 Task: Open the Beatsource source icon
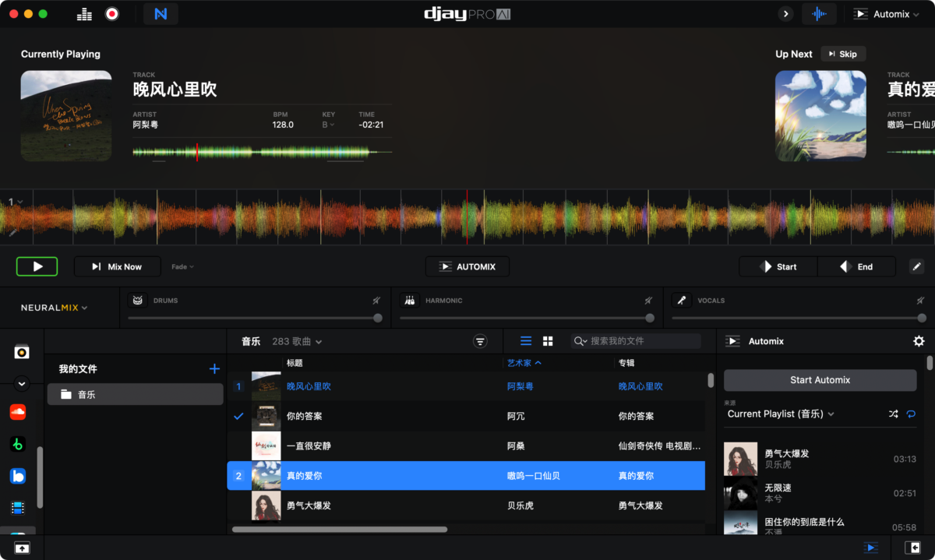coord(17,476)
